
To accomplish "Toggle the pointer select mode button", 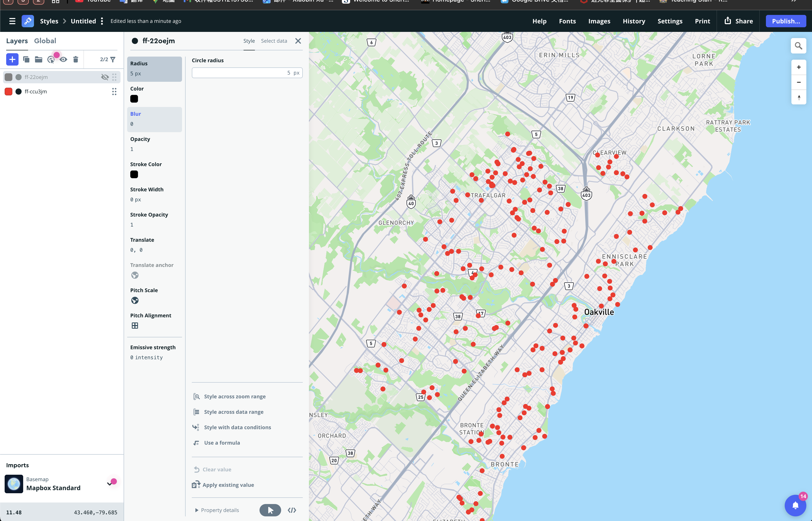I will pos(270,510).
